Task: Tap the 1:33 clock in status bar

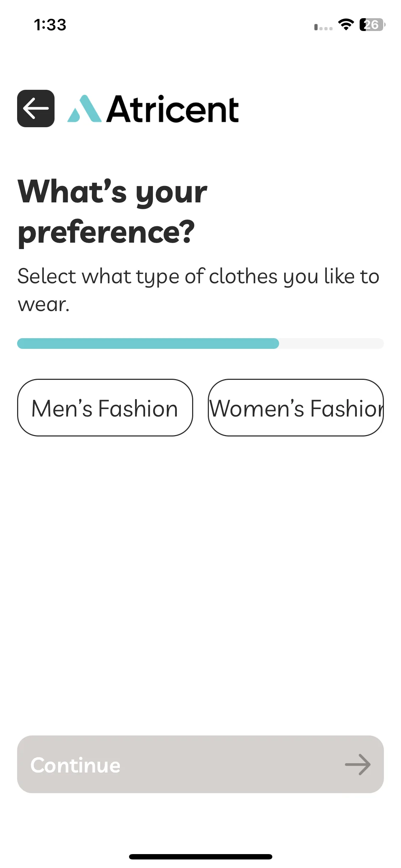Action: [50, 25]
